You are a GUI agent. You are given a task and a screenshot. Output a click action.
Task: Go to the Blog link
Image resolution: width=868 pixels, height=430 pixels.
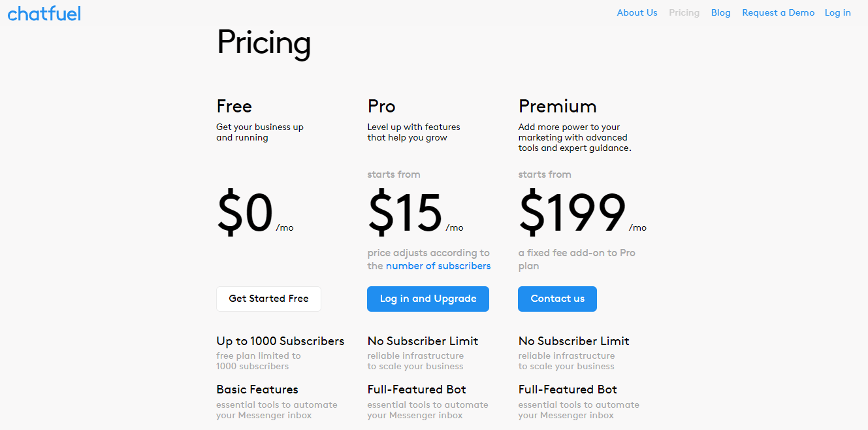coord(720,12)
